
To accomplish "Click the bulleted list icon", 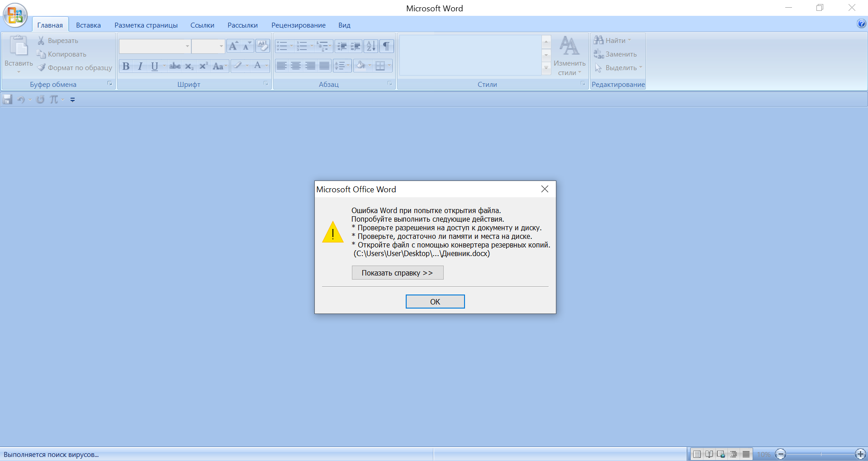I will [x=282, y=46].
